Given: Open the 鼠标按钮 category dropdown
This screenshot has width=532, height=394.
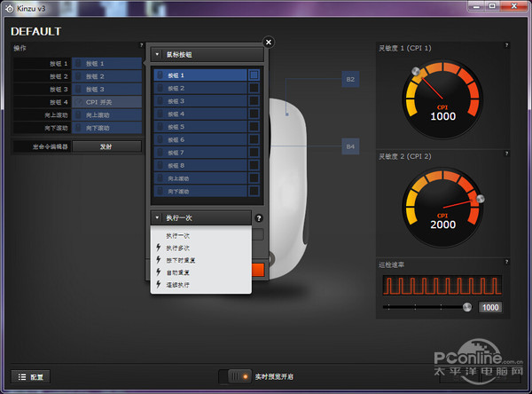Looking at the screenshot, I should pyautogui.click(x=207, y=54).
